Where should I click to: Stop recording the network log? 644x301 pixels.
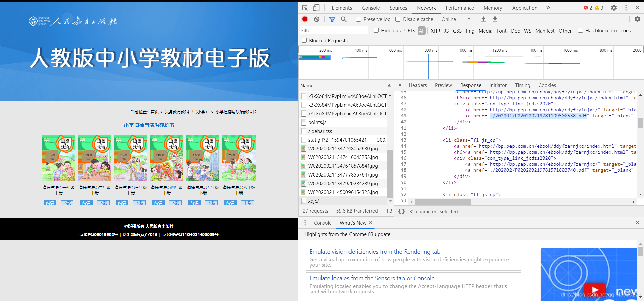[x=305, y=19]
